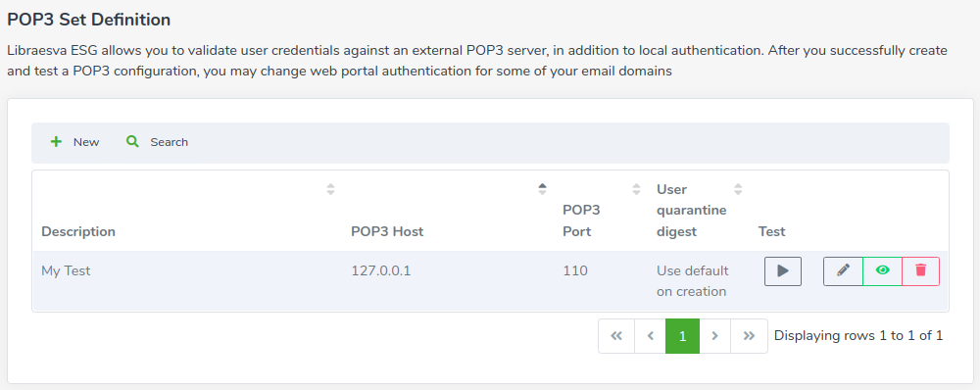The width and height of the screenshot is (980, 390).
Task: Go to first page double-arrow
Action: click(616, 336)
